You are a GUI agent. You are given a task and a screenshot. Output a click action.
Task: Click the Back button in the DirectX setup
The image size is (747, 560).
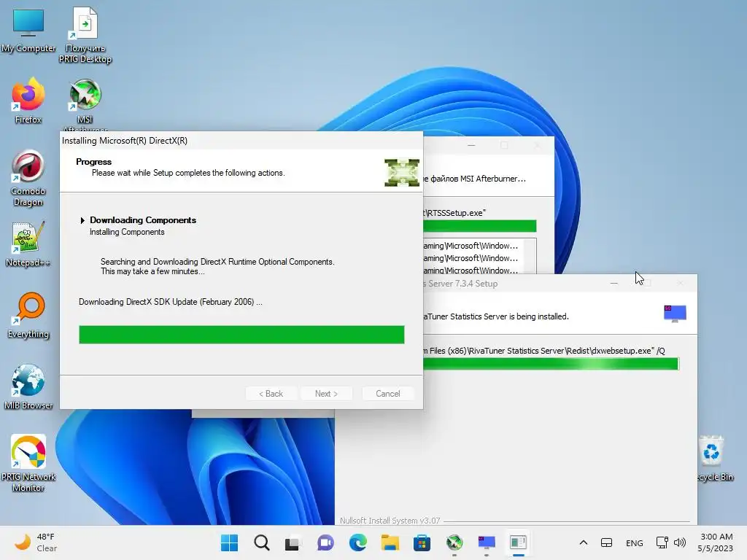click(271, 393)
